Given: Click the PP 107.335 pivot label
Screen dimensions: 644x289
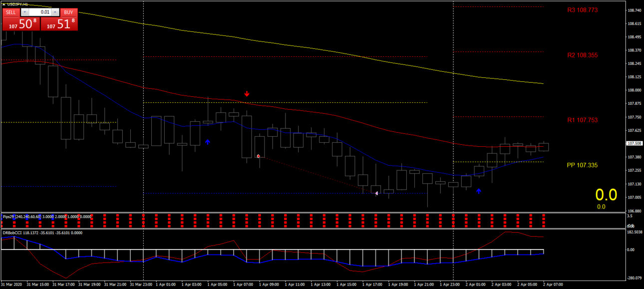Looking at the screenshot, I should point(582,165).
